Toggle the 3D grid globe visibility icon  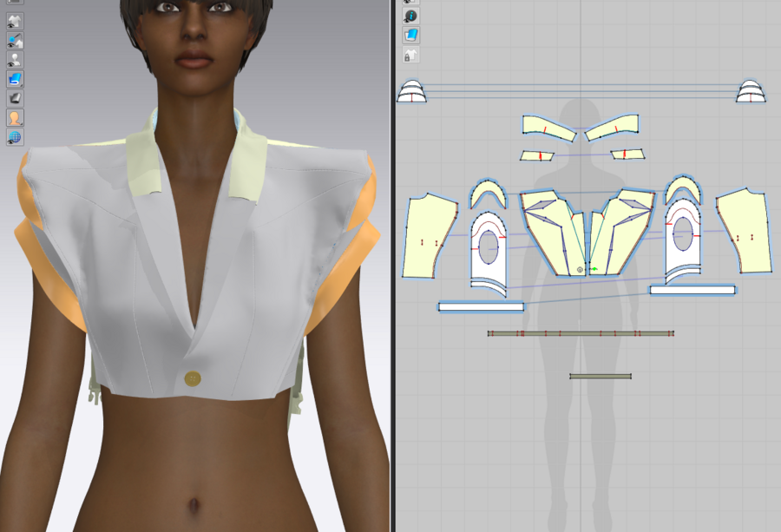click(x=15, y=137)
